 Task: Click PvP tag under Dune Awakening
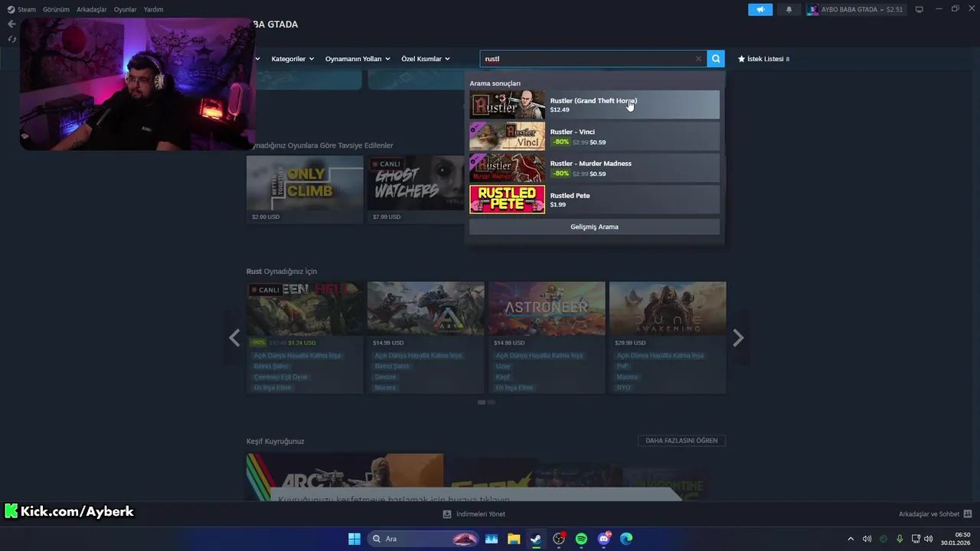622,367
